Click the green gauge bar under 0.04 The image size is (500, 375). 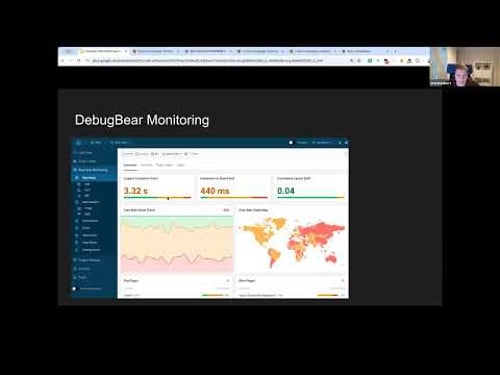click(x=310, y=198)
